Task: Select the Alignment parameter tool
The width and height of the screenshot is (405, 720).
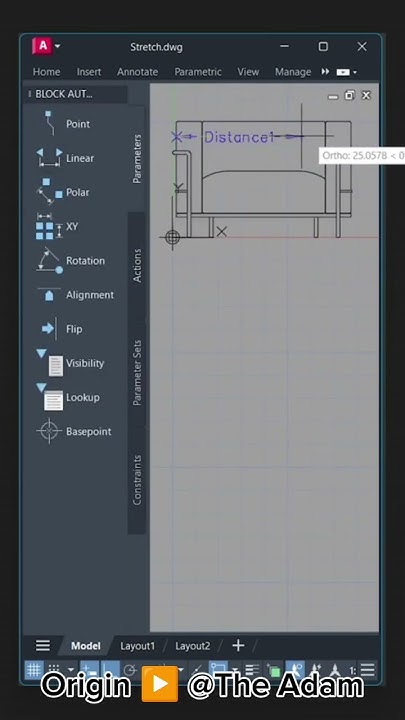Action: 75,295
